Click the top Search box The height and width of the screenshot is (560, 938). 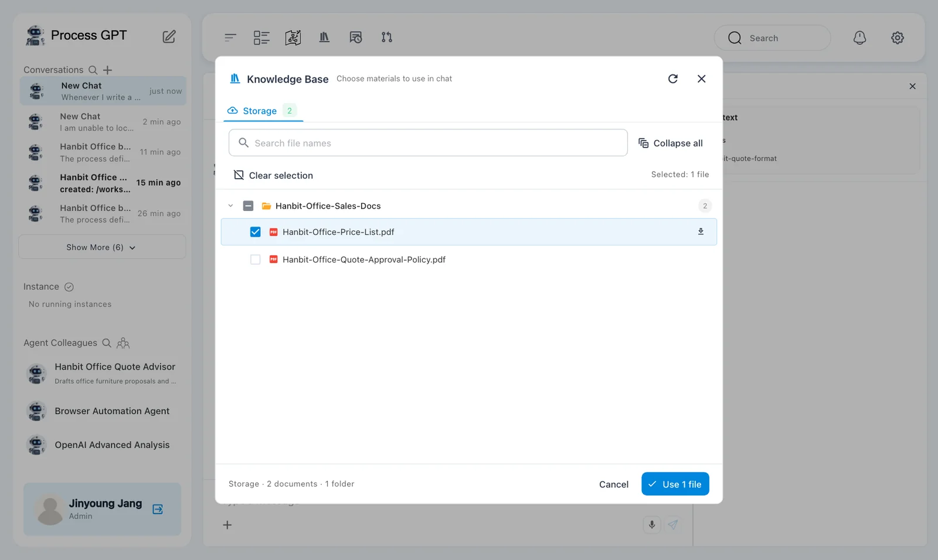click(772, 38)
